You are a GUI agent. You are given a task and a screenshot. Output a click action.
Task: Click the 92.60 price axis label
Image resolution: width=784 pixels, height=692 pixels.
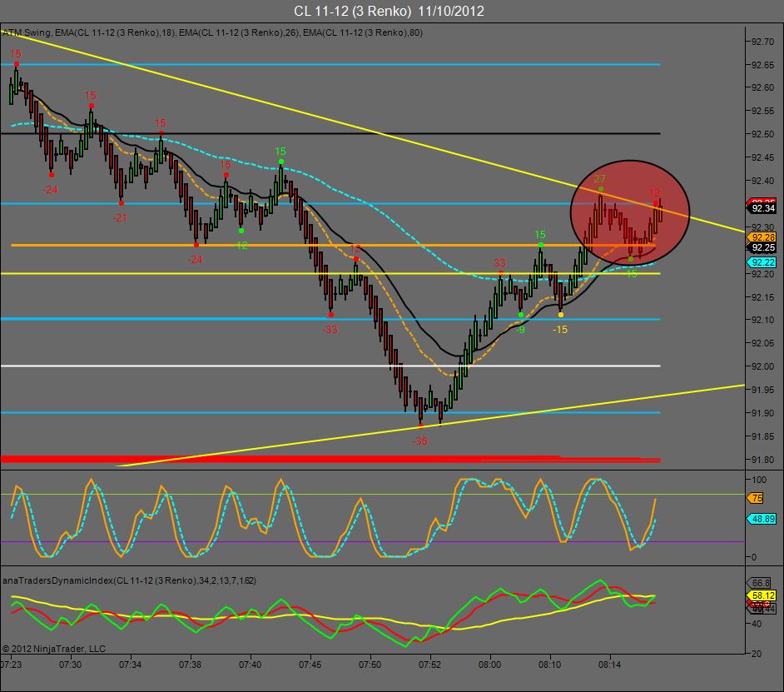[x=763, y=87]
